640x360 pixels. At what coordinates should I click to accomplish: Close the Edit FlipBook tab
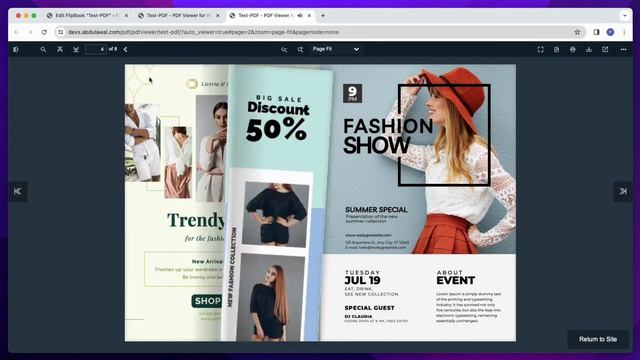click(126, 16)
